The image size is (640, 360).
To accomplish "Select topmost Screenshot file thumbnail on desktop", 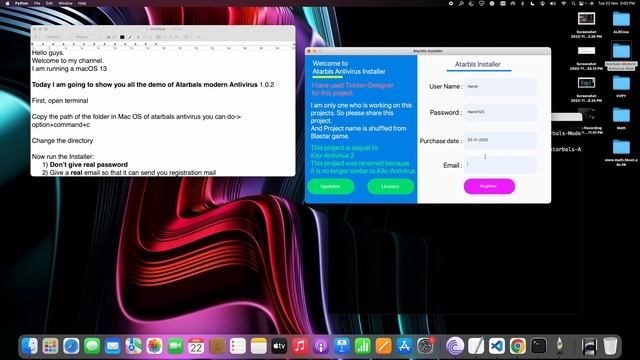I will [x=586, y=19].
